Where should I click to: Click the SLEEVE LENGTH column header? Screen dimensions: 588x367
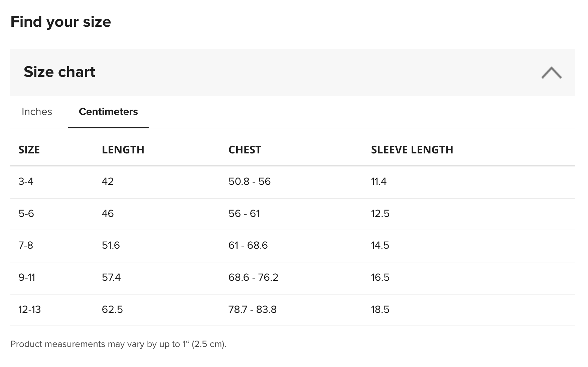412,150
